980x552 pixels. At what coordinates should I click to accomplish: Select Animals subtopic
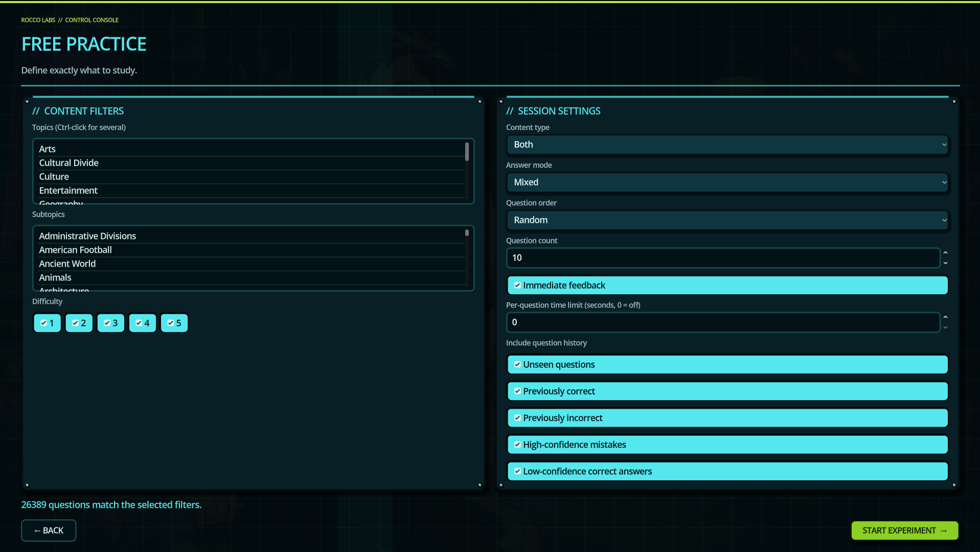251,278
